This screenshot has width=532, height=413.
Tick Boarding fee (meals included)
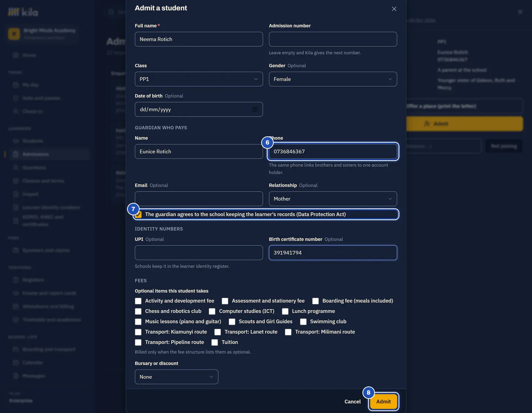tap(316, 301)
